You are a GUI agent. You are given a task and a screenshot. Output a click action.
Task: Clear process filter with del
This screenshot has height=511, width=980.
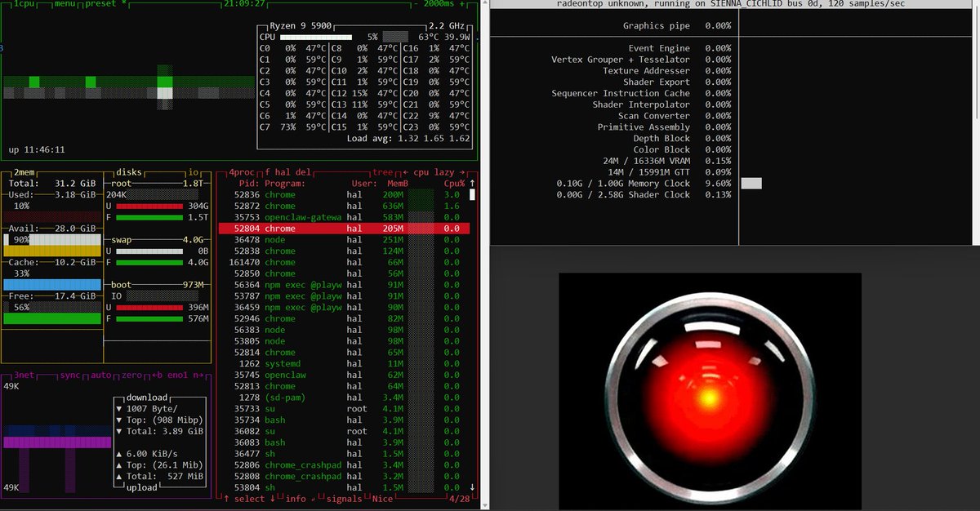coord(303,172)
